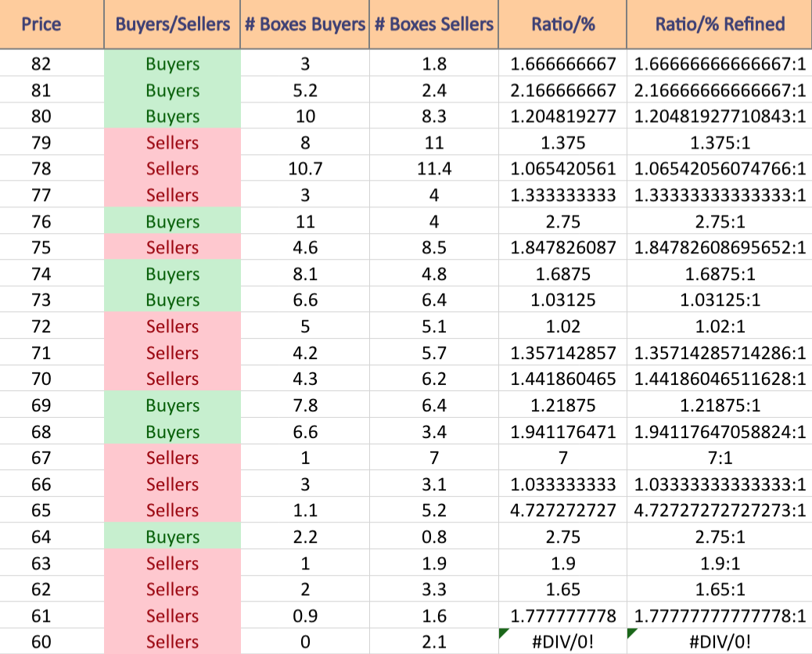Click the Buyers cell in row 74

172,273
